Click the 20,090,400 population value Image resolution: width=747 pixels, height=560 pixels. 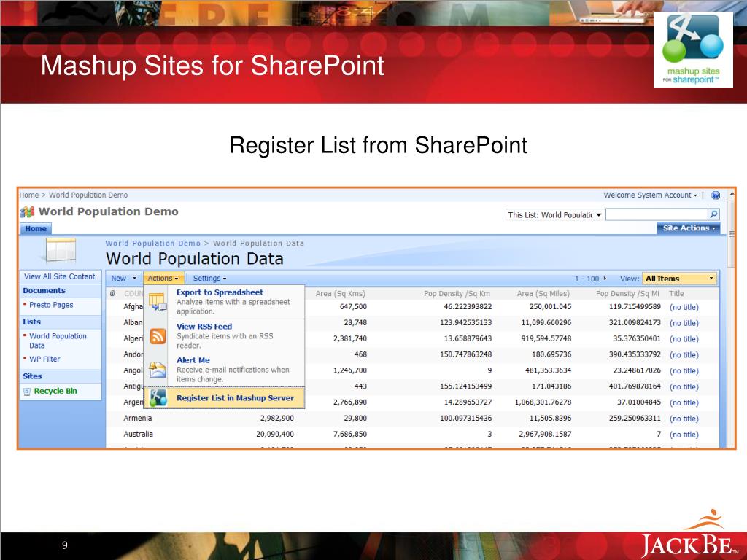275,434
